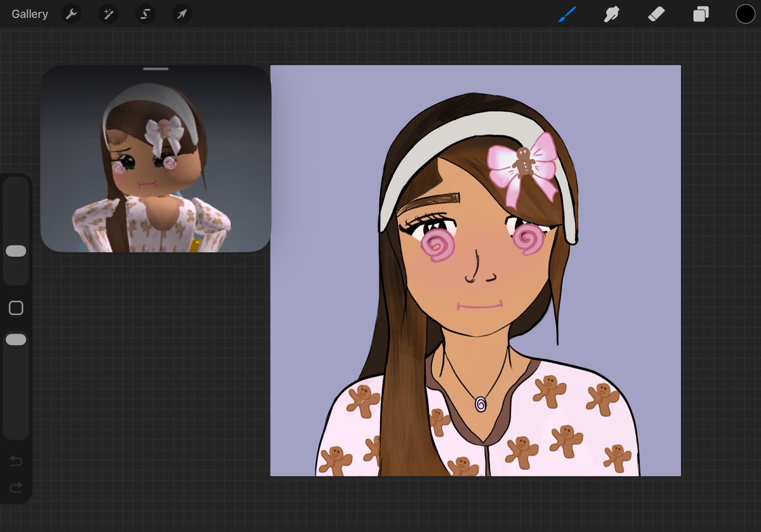
Task: Activate the Selection tool
Action: (145, 14)
